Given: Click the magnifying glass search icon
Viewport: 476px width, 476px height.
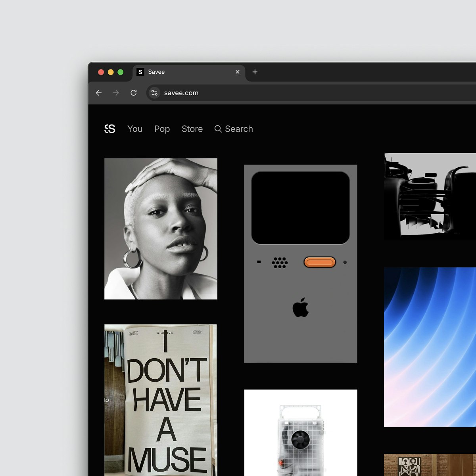Looking at the screenshot, I should pyautogui.click(x=218, y=129).
